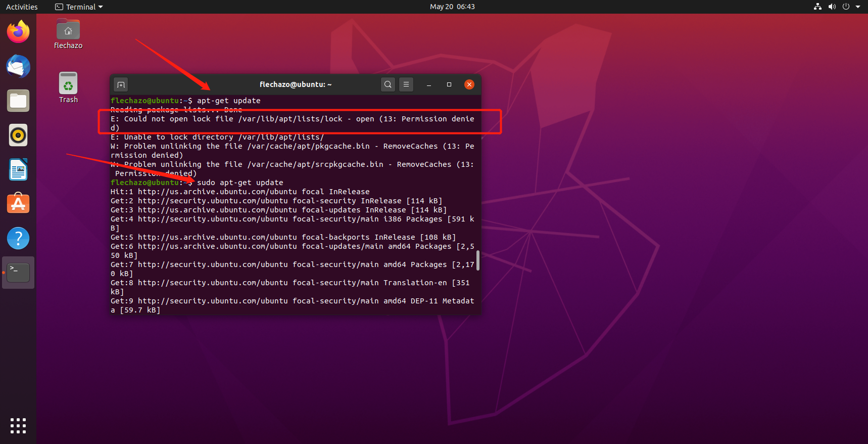868x444 pixels.
Task: Open the Help question mark icon
Action: coord(18,238)
